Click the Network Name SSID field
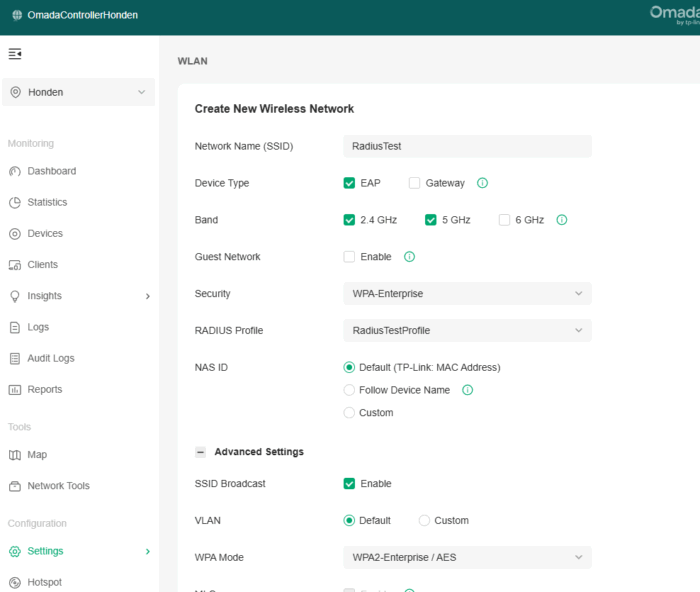The width and height of the screenshot is (700, 592). pos(466,146)
